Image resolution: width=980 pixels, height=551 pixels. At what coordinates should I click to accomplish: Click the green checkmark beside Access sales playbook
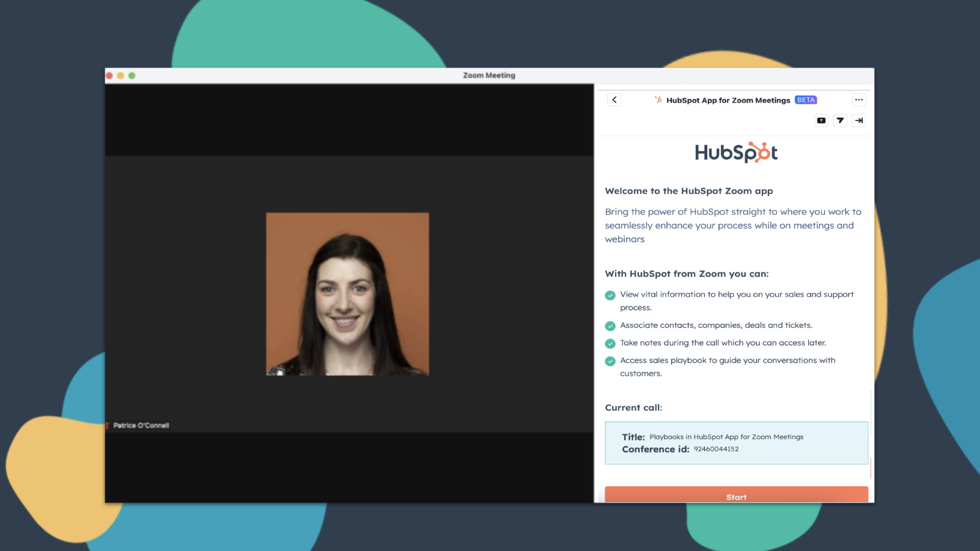tap(610, 361)
